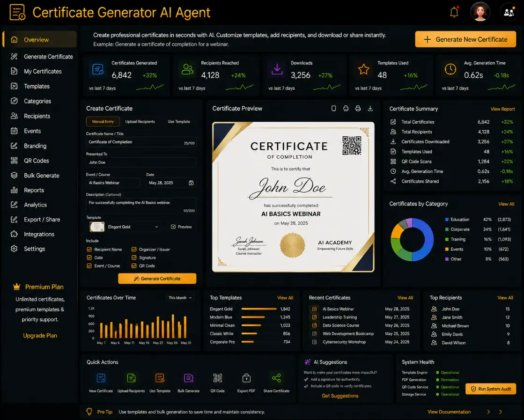Click the Recipients Reached stat icon
524x420 pixels.
pyautogui.click(x=187, y=69)
